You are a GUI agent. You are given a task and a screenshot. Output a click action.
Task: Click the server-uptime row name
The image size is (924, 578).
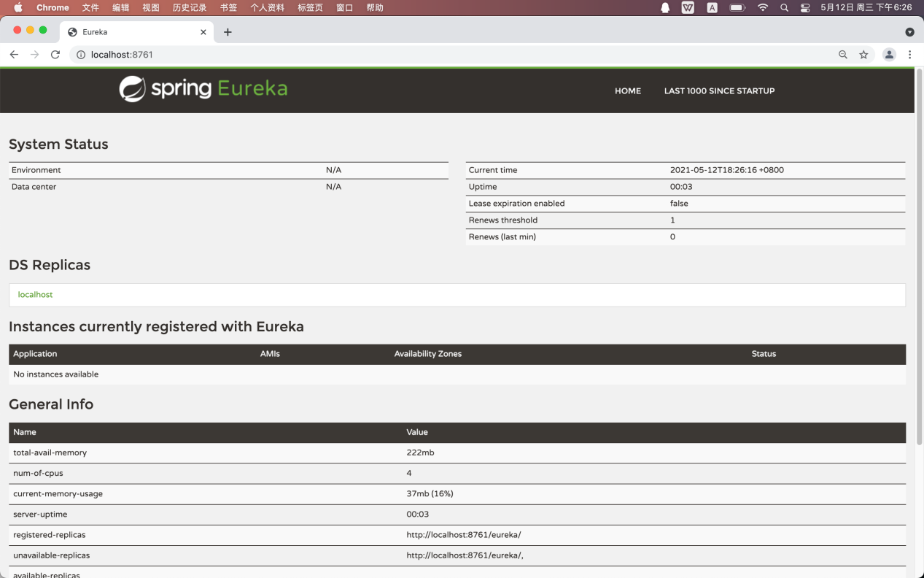pos(40,515)
